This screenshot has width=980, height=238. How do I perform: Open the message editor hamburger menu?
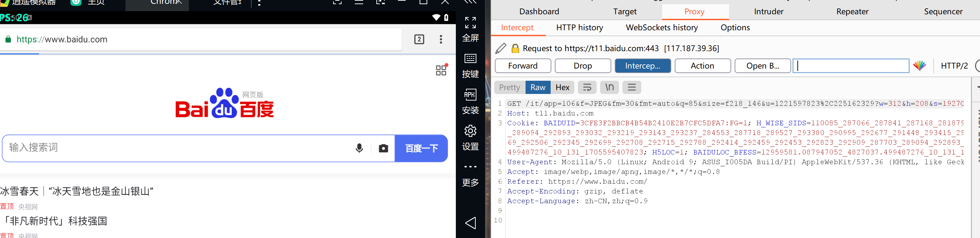(x=632, y=87)
